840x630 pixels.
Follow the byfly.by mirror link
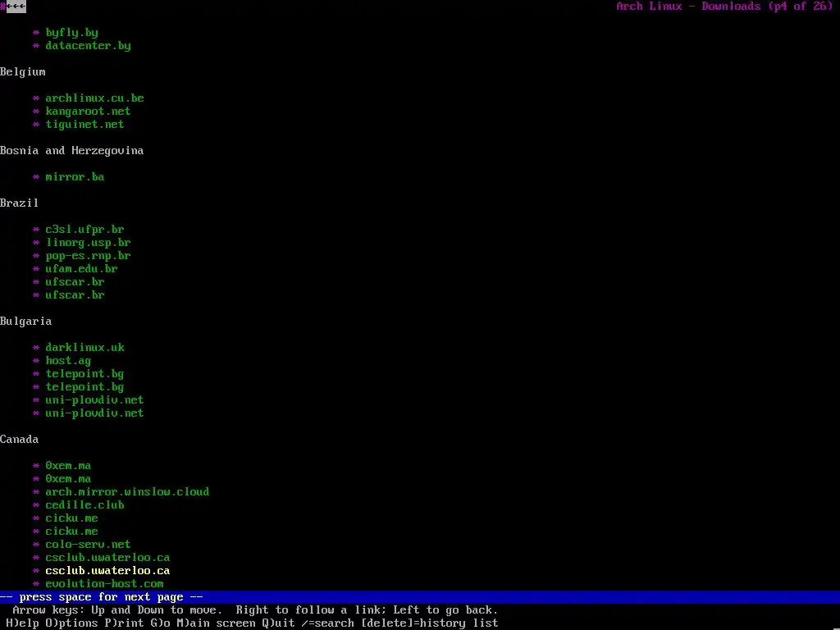pos(72,33)
